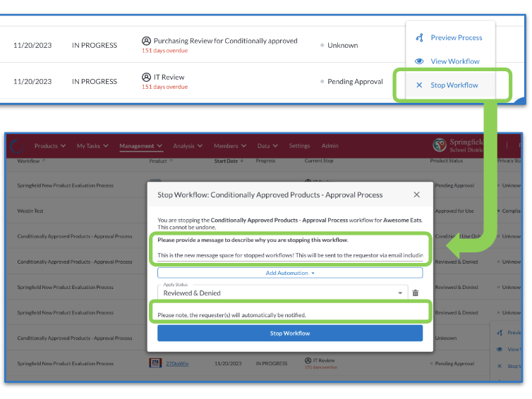The height and width of the screenshot is (399, 532).
Task: Open the Analysis menu
Action: click(x=188, y=146)
